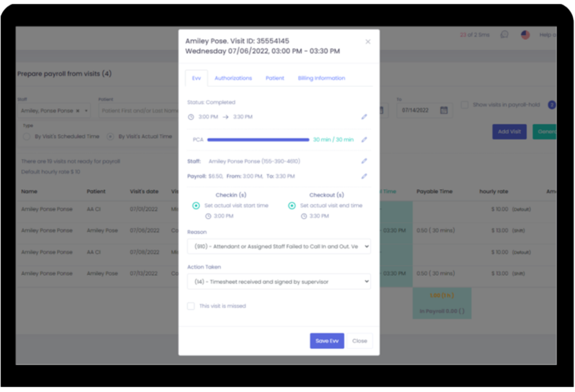This screenshot has width=575, height=392.
Task: Open the Billing Information tab
Action: click(x=321, y=78)
